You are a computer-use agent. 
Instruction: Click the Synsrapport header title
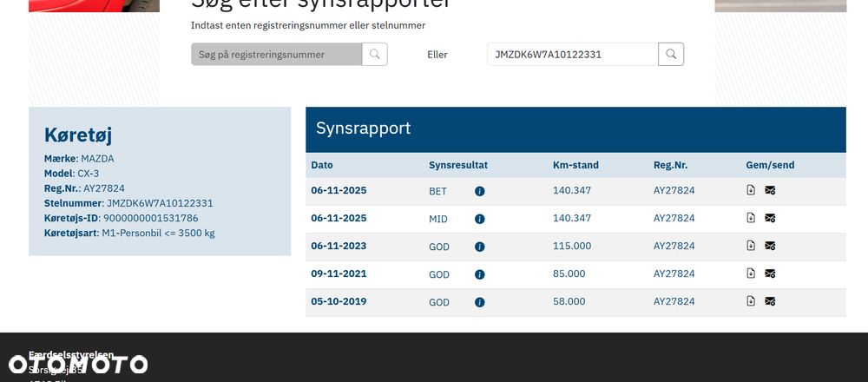coord(363,128)
